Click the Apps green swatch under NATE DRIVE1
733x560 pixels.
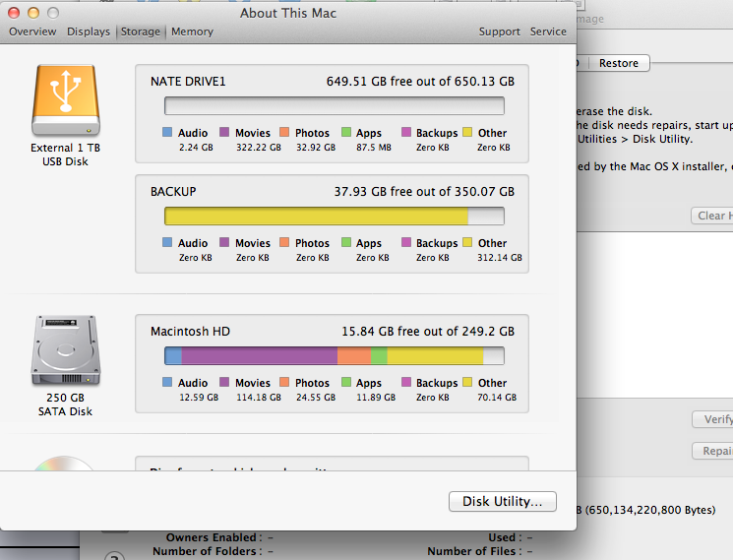point(346,132)
